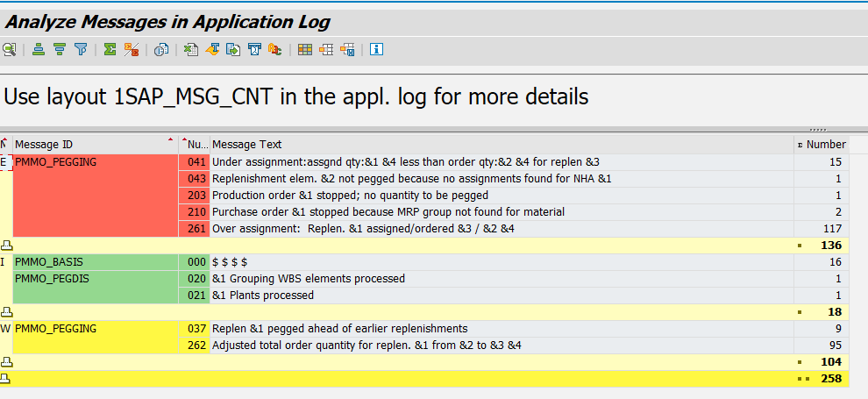The height and width of the screenshot is (399, 868).
Task: Open the blue information icon
Action: tap(377, 49)
